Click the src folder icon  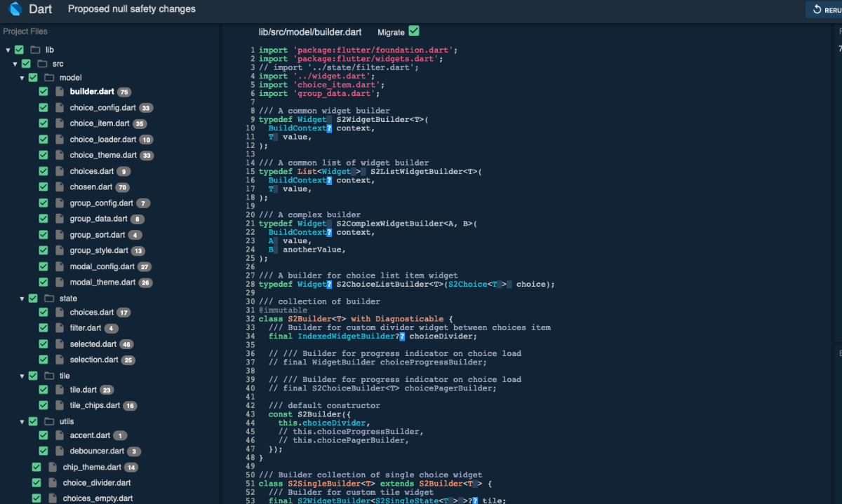coord(42,64)
